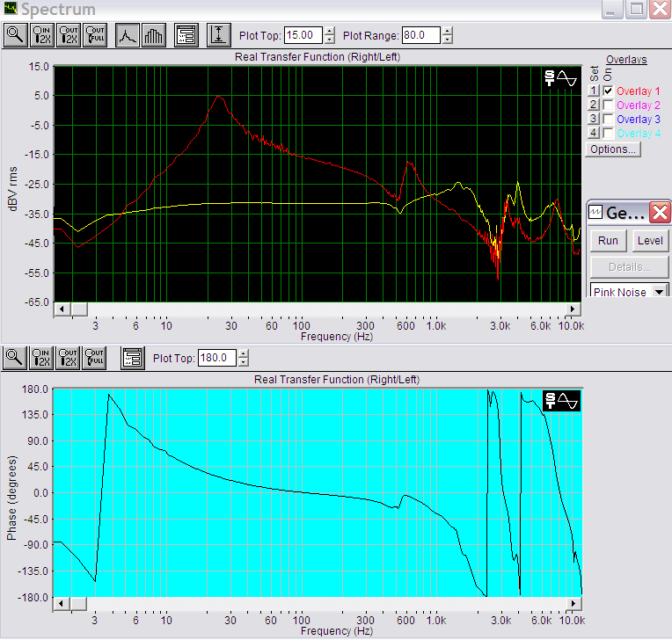Screen dimensions: 672x640
Task: Click spectrum scrollbar left arrow
Action: 62,309
